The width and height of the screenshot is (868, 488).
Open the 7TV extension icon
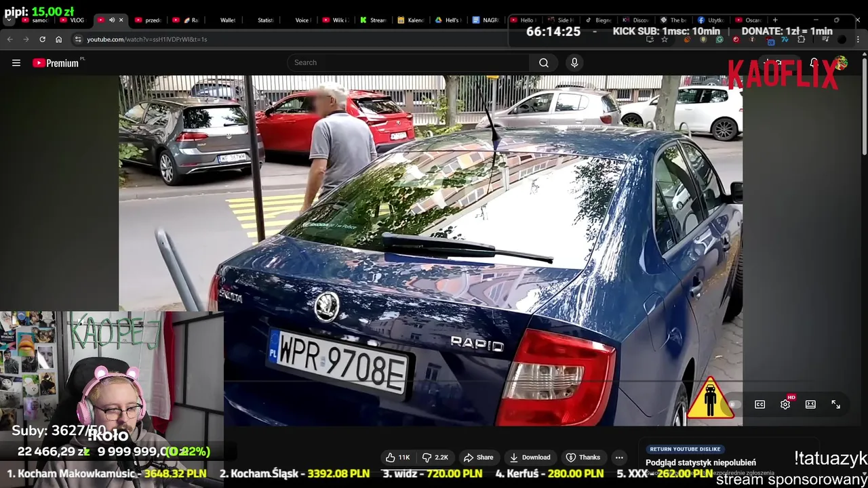tap(785, 39)
